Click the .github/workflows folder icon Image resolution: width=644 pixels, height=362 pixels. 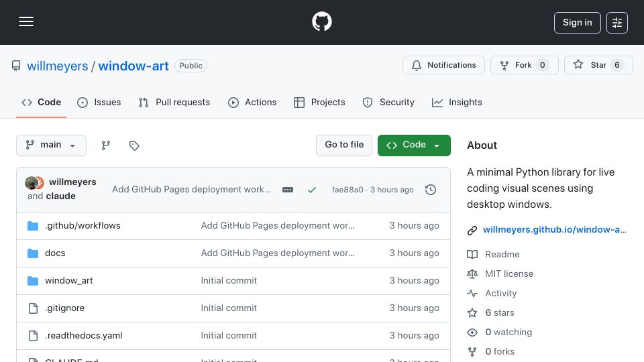click(33, 226)
